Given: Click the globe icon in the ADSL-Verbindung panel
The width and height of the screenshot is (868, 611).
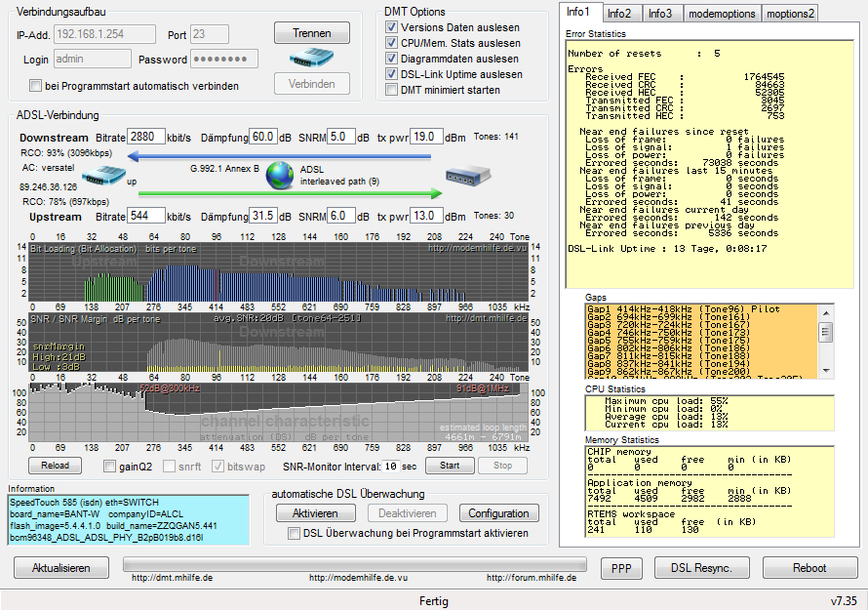Looking at the screenshot, I should coord(281,176).
